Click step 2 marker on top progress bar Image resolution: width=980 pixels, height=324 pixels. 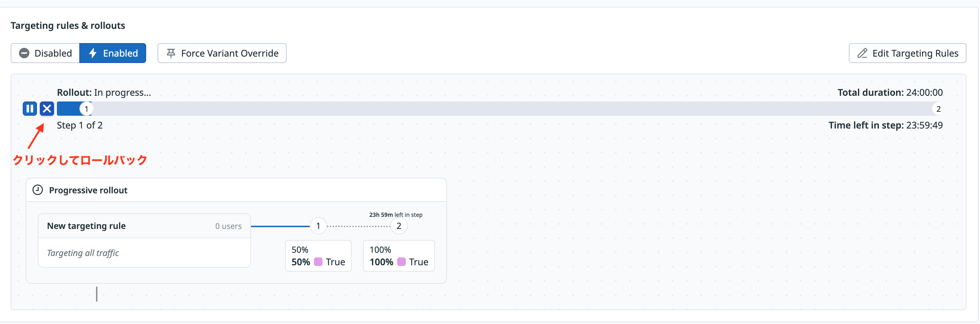point(938,109)
